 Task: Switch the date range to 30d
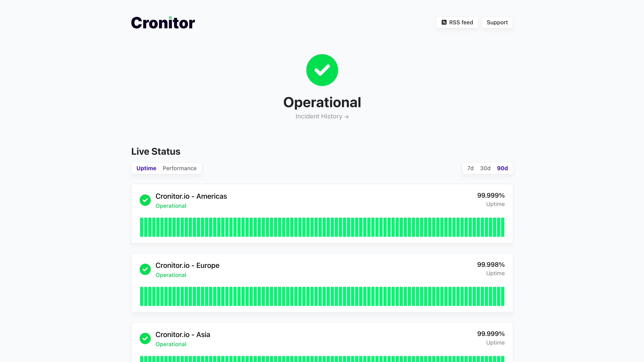[485, 168]
